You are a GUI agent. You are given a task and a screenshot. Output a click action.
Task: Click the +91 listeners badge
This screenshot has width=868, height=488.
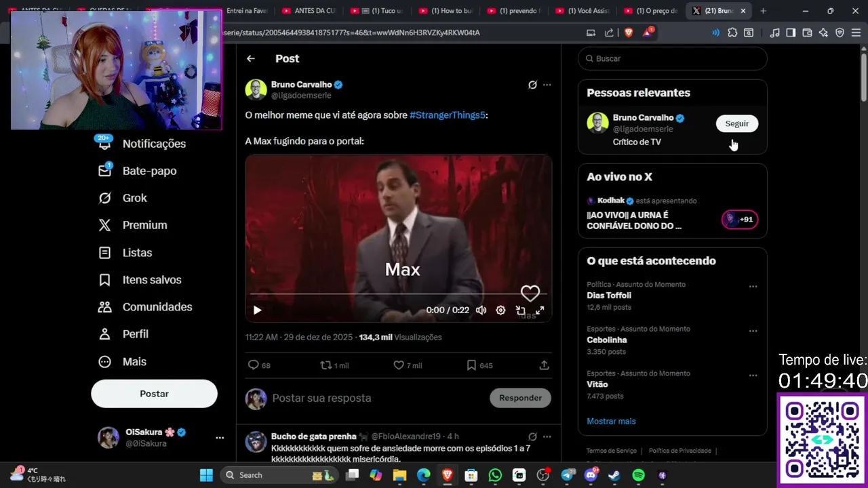pos(739,219)
